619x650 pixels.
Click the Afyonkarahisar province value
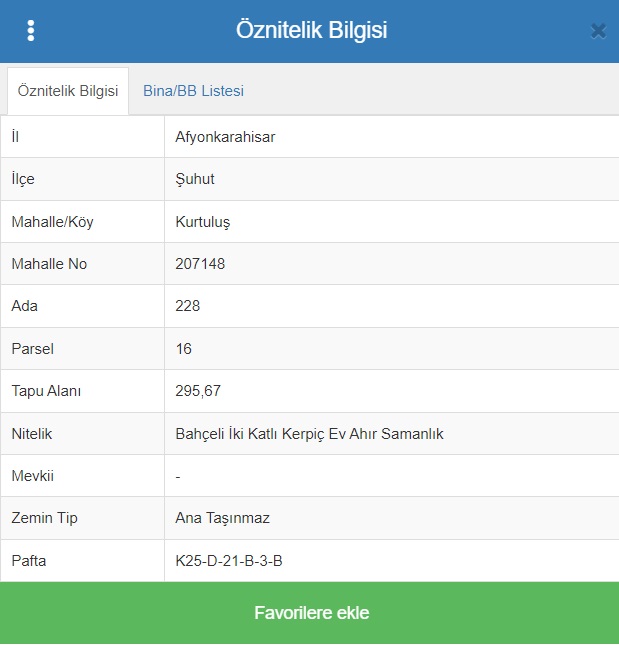[225, 137]
